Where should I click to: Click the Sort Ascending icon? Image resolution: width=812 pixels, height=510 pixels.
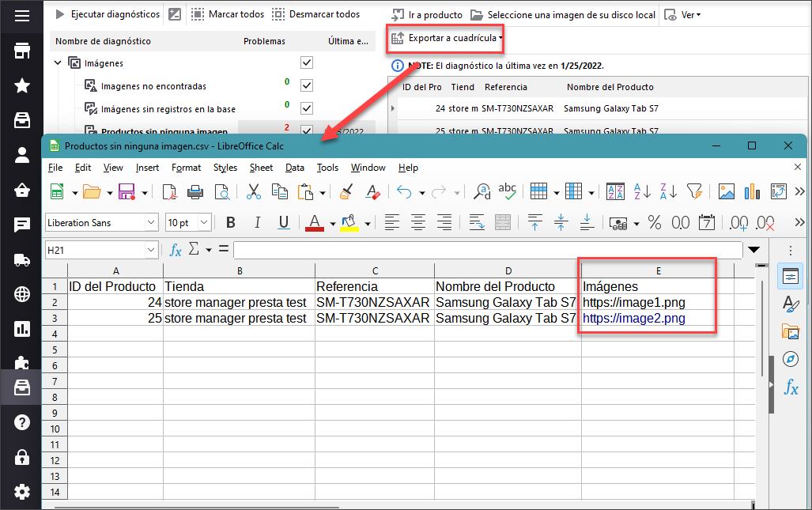click(x=642, y=191)
